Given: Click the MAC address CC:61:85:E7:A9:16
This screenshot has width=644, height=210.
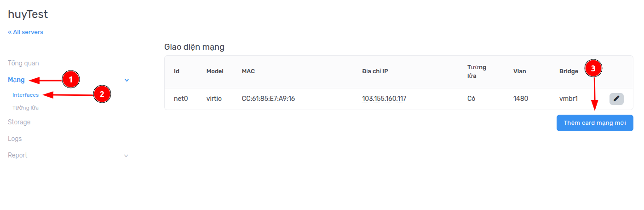Looking at the screenshot, I should [x=268, y=99].
